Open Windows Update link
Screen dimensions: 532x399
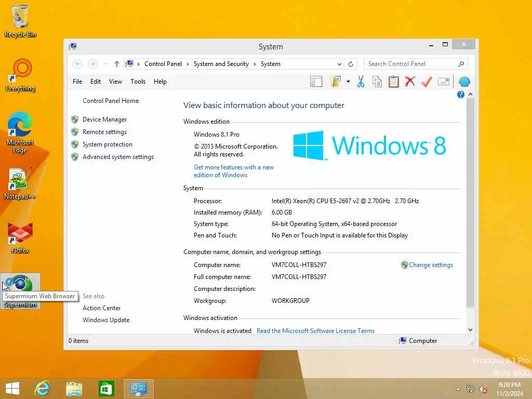[x=106, y=320]
